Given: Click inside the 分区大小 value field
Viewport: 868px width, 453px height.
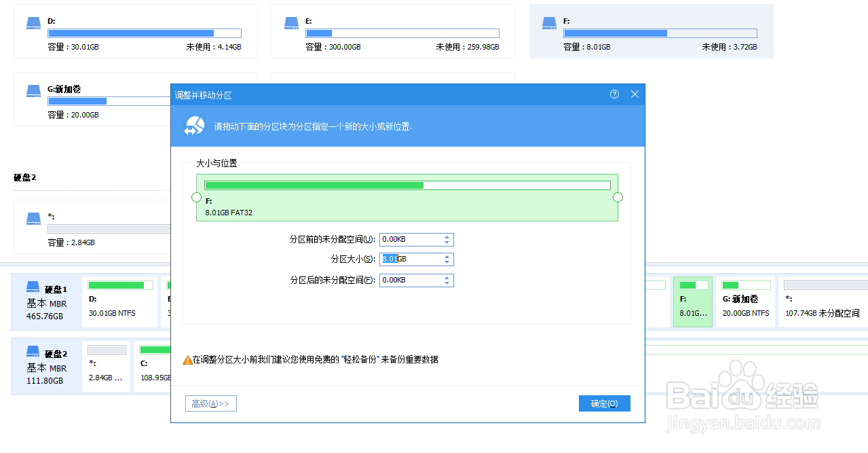Looking at the screenshot, I should tap(407, 259).
